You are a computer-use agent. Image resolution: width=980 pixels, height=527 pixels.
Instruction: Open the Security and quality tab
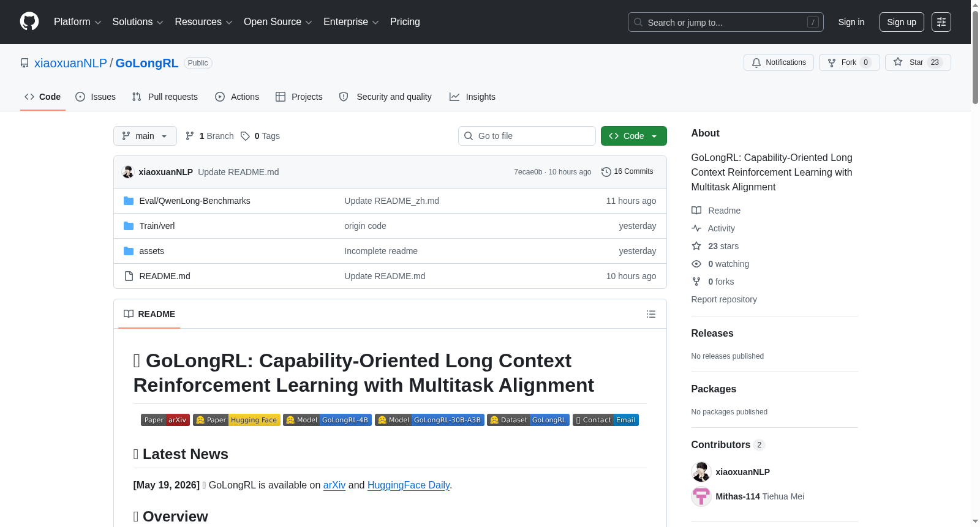point(385,97)
